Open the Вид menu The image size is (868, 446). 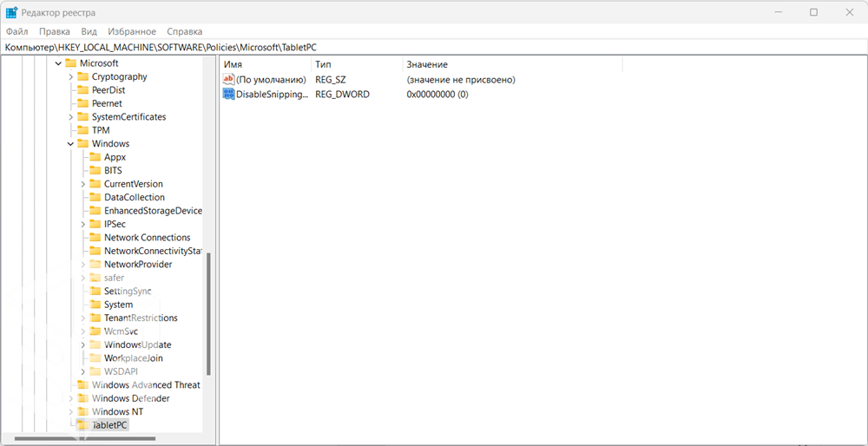pos(89,31)
